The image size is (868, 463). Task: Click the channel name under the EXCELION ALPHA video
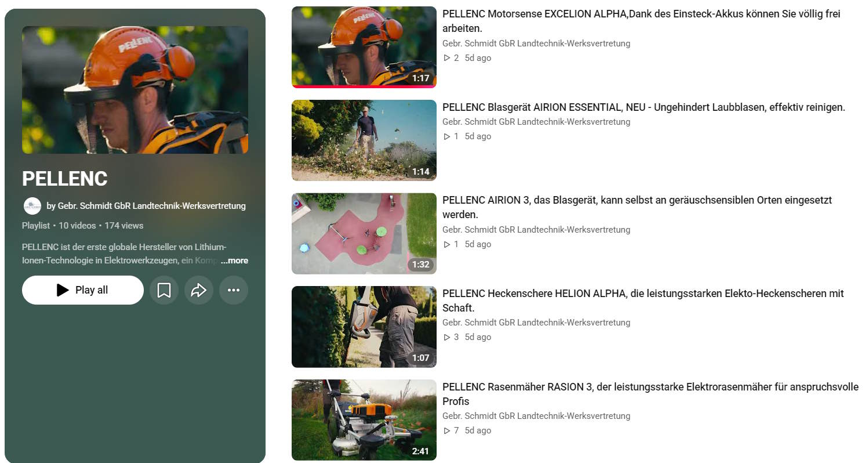pyautogui.click(x=536, y=44)
